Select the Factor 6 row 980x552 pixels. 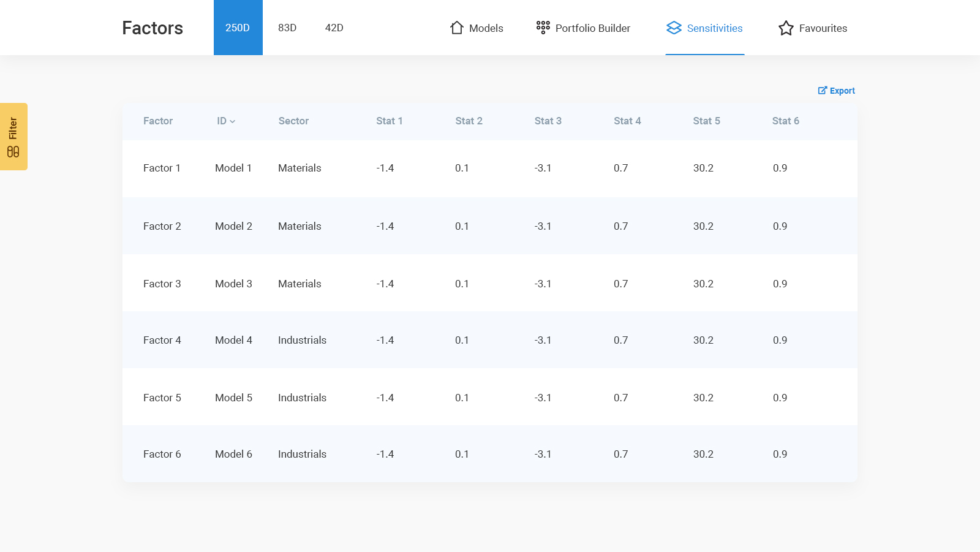tap(162, 454)
